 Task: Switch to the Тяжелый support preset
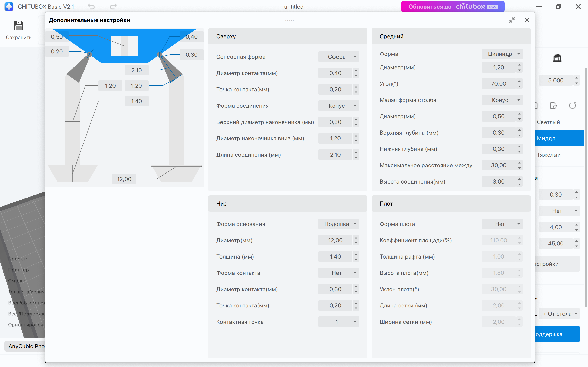tap(549, 155)
